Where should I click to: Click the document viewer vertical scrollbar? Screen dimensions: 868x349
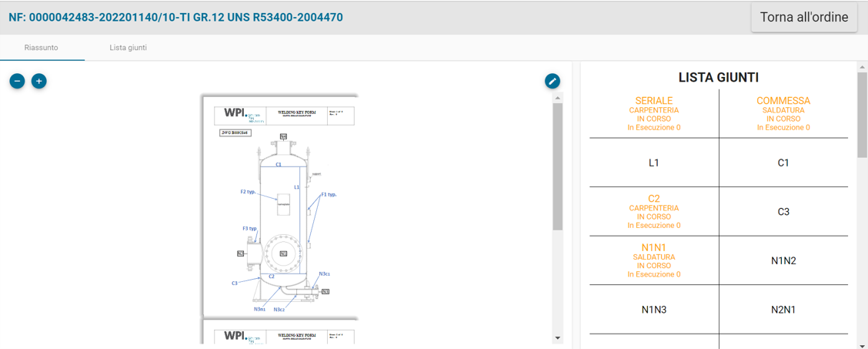pos(558,218)
